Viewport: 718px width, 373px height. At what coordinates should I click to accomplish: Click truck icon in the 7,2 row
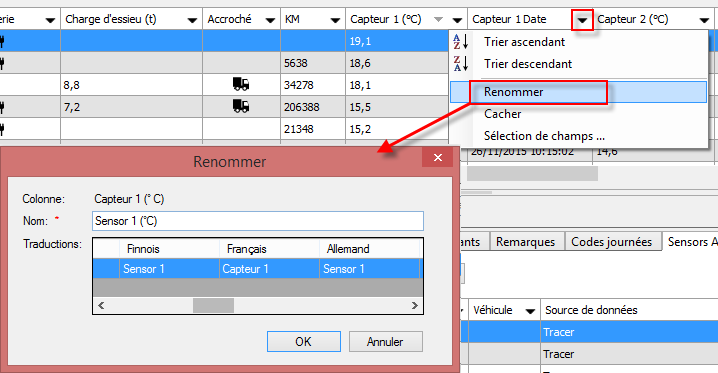pos(241,106)
